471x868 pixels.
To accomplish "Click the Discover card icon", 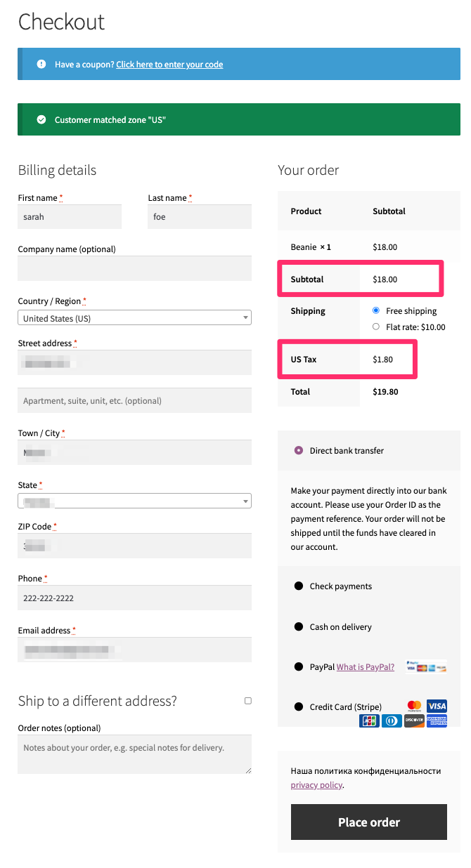I will click(415, 721).
